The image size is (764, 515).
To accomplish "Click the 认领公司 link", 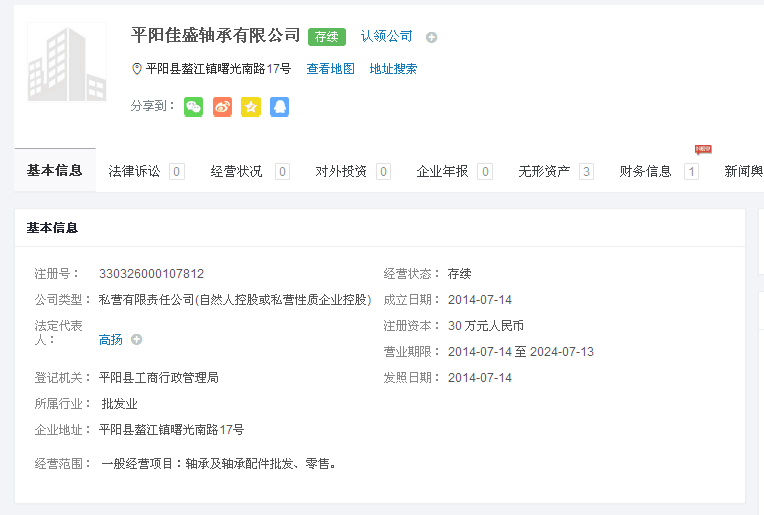I will click(x=387, y=36).
